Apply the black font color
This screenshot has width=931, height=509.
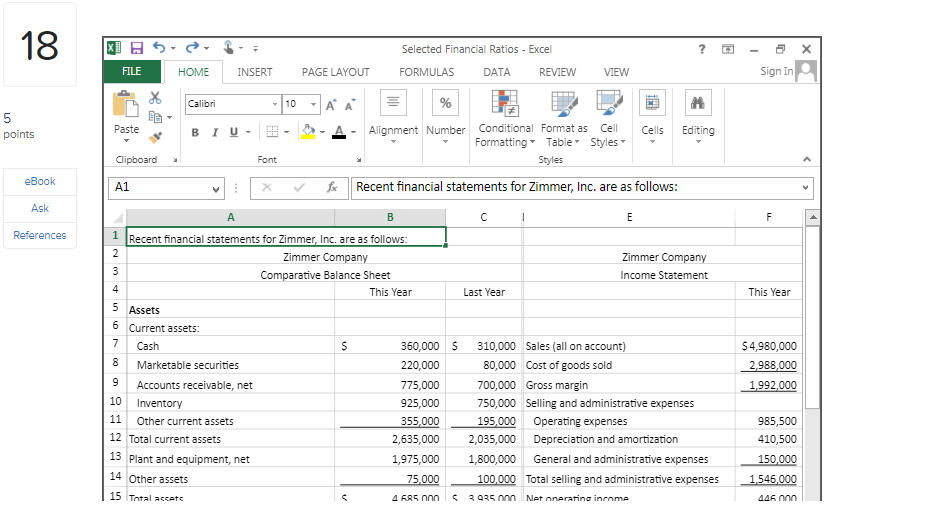[339, 132]
